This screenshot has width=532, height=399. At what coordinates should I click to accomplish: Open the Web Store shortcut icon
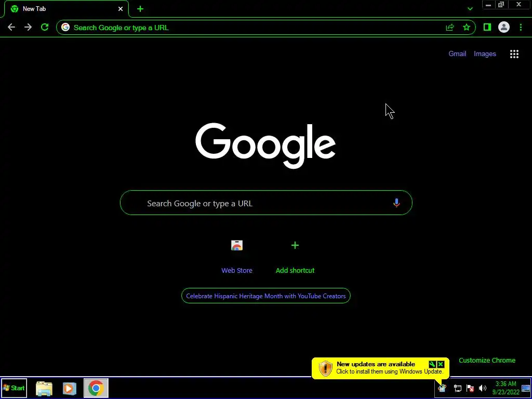click(x=237, y=245)
